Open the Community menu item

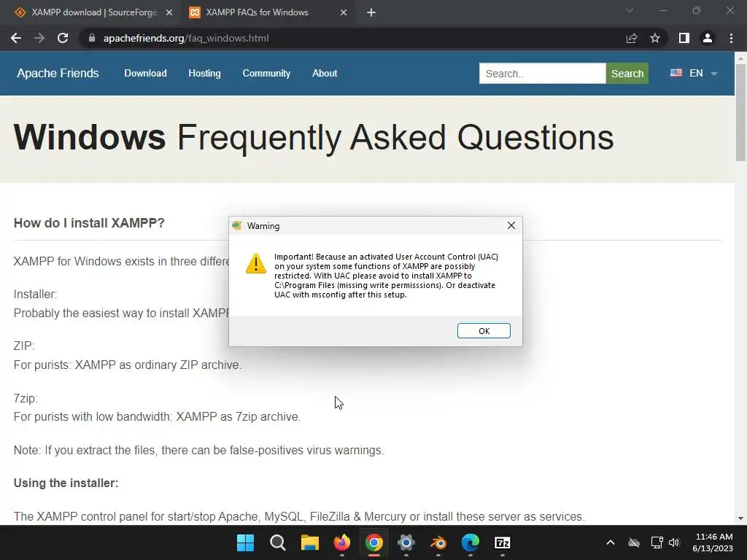(x=266, y=74)
